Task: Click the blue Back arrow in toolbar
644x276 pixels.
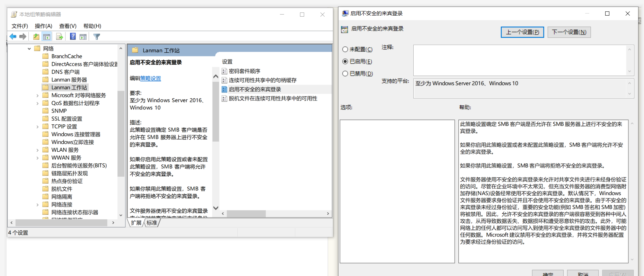Action: 13,37
